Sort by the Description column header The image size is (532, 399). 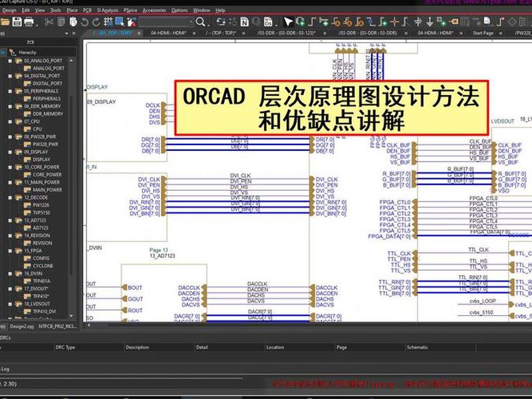(137, 347)
